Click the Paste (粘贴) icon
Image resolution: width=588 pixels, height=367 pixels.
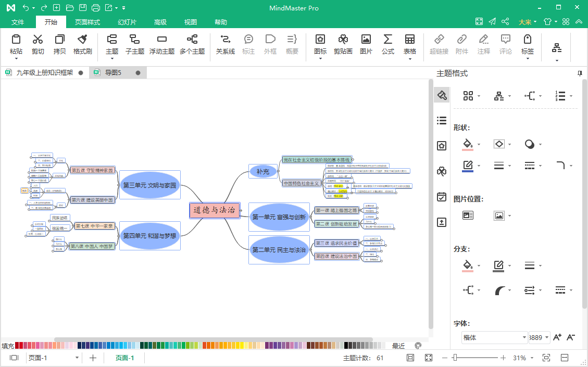[x=16, y=39]
